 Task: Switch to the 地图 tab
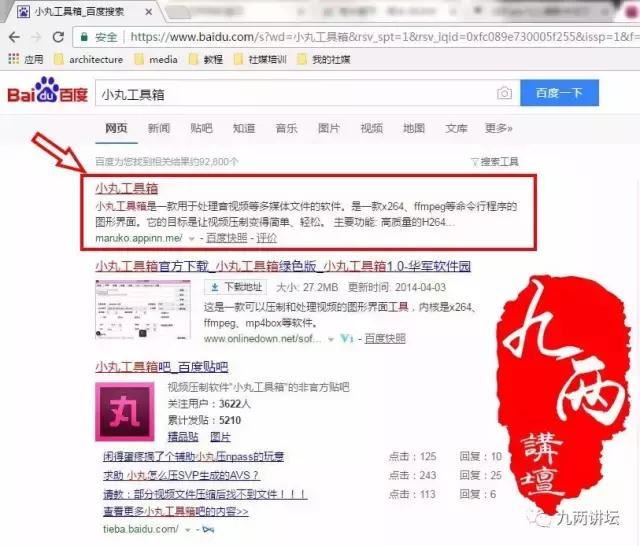click(x=414, y=128)
